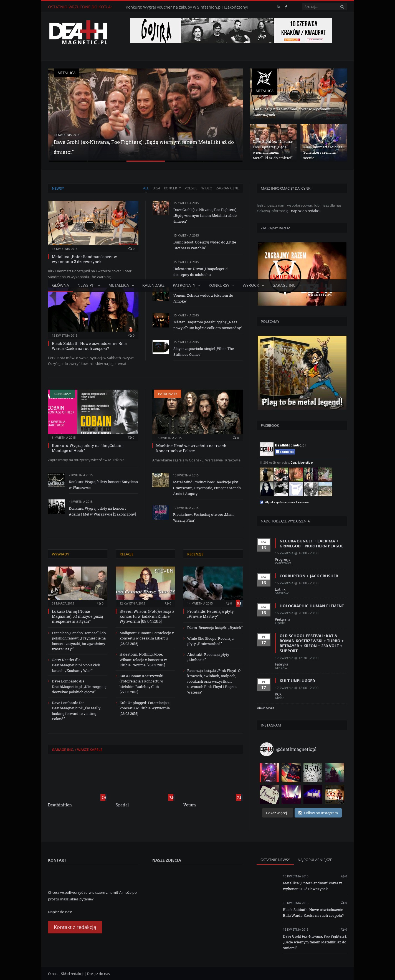
Task: Click comment icon under Frontside review
Action: point(227,603)
